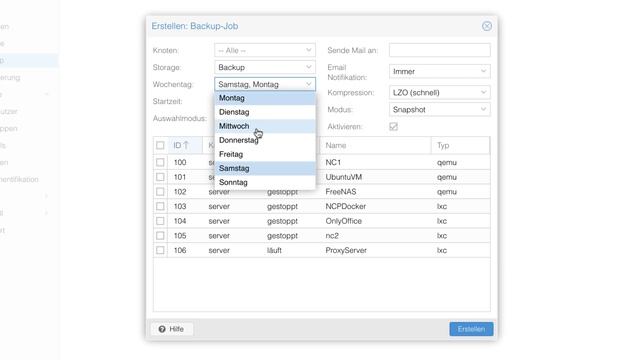The width and height of the screenshot is (640, 360).
Task: Sort by the ID column arrow
Action: [186, 145]
